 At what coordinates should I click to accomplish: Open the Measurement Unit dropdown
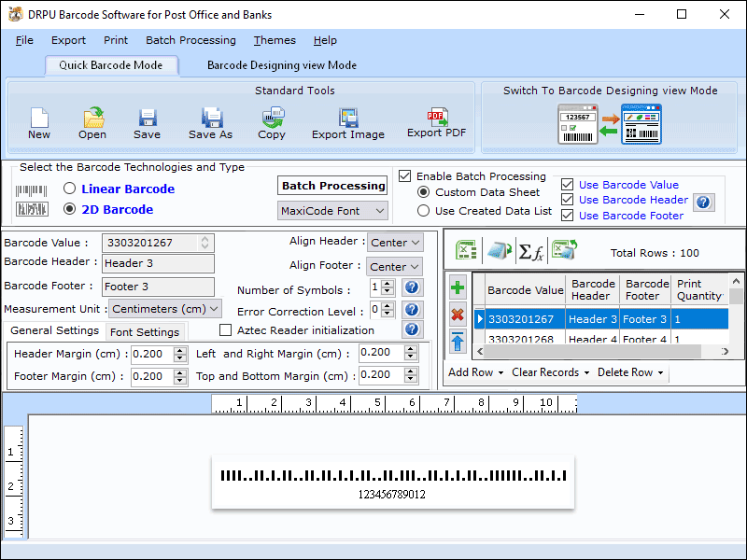163,308
